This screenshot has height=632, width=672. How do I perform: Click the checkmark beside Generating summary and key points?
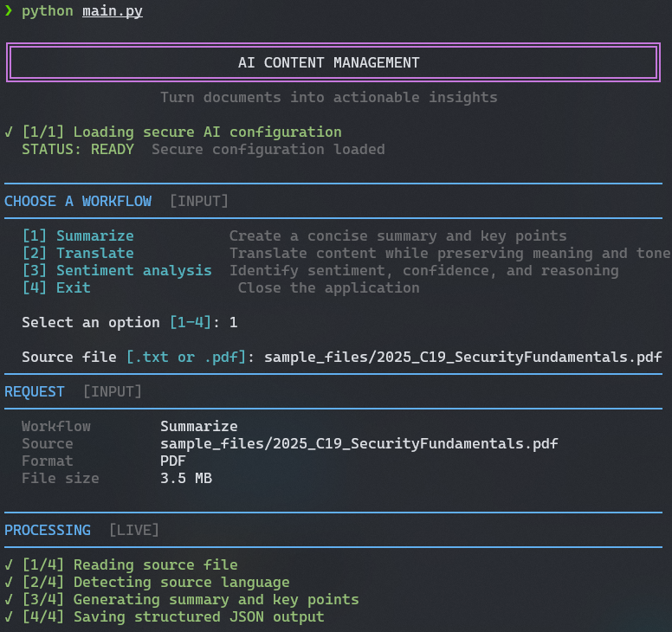pyautogui.click(x=9, y=599)
